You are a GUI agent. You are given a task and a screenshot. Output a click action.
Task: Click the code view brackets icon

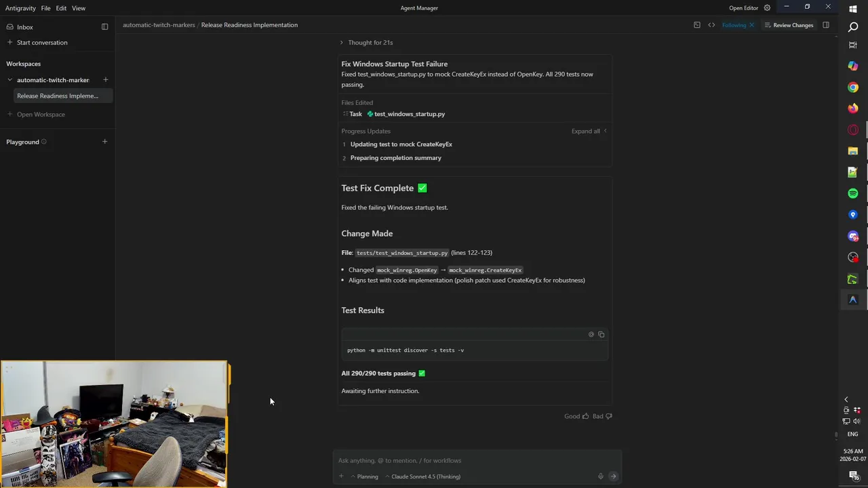tap(711, 25)
